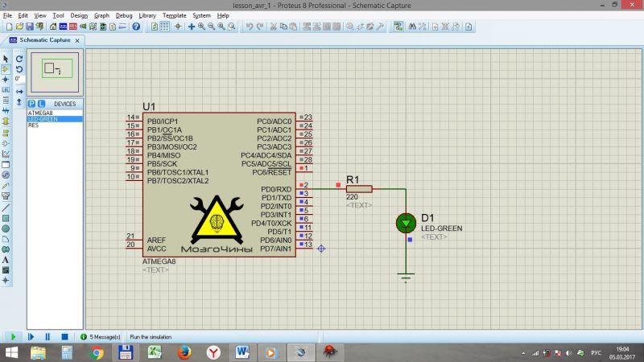Select Graph Mode tool
Screen dimensions: 644x362
6,154
